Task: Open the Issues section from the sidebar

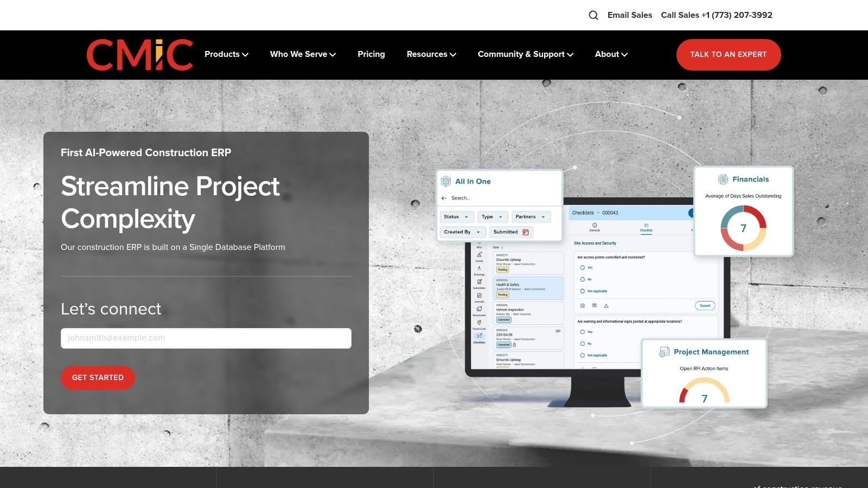Action: [x=479, y=255]
